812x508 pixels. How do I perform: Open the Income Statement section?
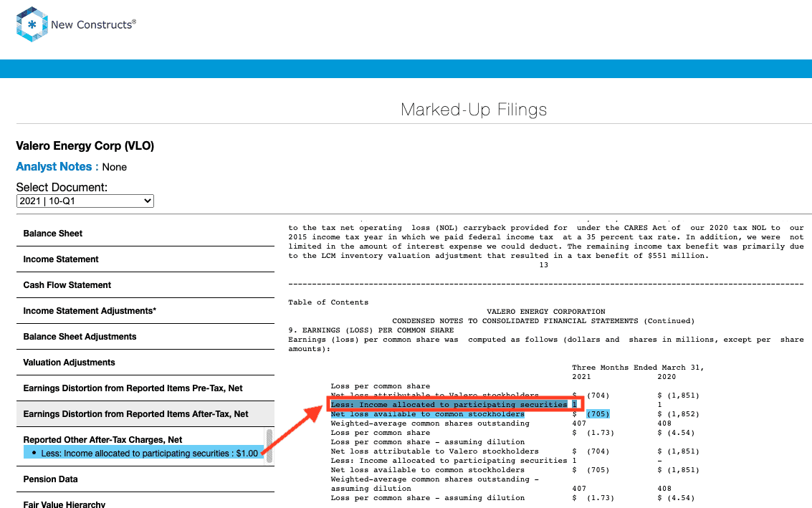point(145,259)
